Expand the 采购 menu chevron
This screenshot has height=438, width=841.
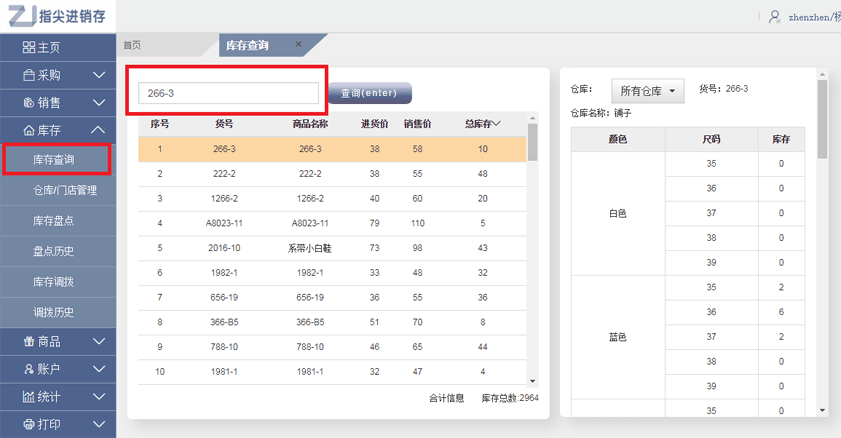point(98,75)
